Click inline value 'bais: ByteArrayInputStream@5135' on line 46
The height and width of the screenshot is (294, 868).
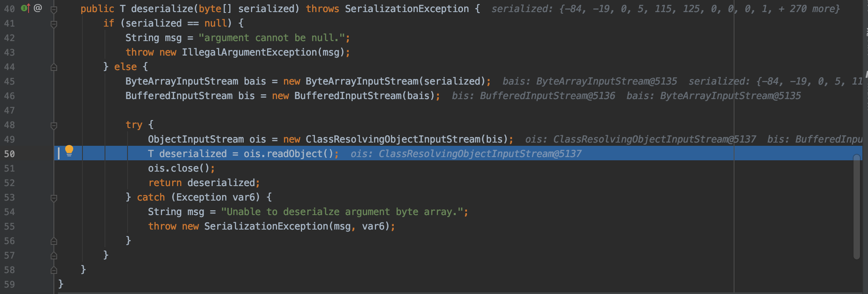(714, 96)
